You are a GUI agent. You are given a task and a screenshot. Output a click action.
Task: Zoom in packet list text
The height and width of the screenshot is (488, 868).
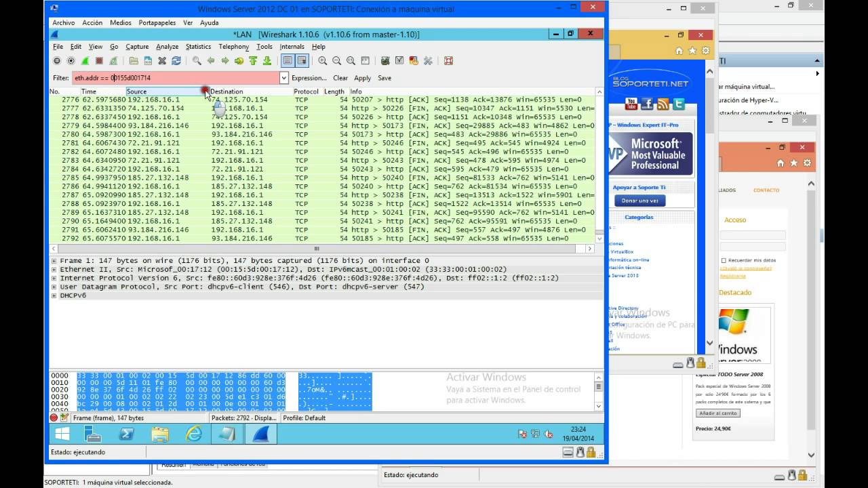pos(323,60)
